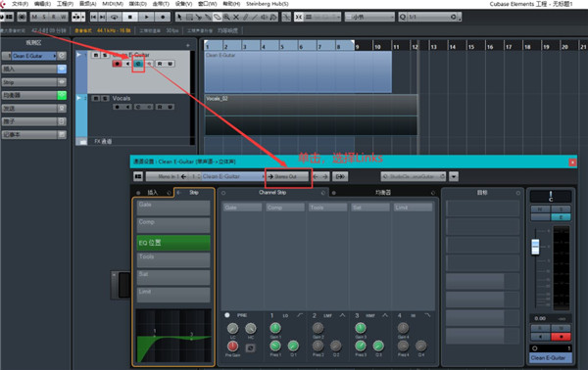This screenshot has width=588, height=370.
Task: Select the Erase tool
Action: coord(218,17)
